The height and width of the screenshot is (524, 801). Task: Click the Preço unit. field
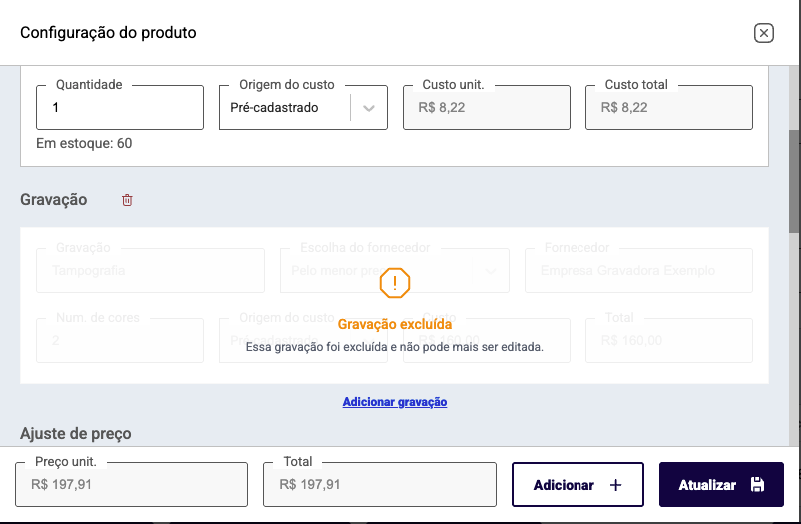tap(131, 485)
